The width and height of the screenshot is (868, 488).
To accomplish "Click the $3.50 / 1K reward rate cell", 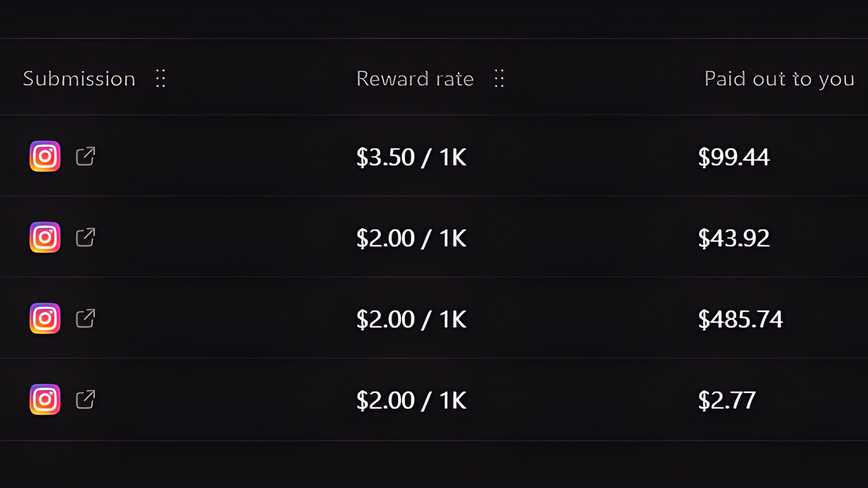I will pyautogui.click(x=411, y=157).
